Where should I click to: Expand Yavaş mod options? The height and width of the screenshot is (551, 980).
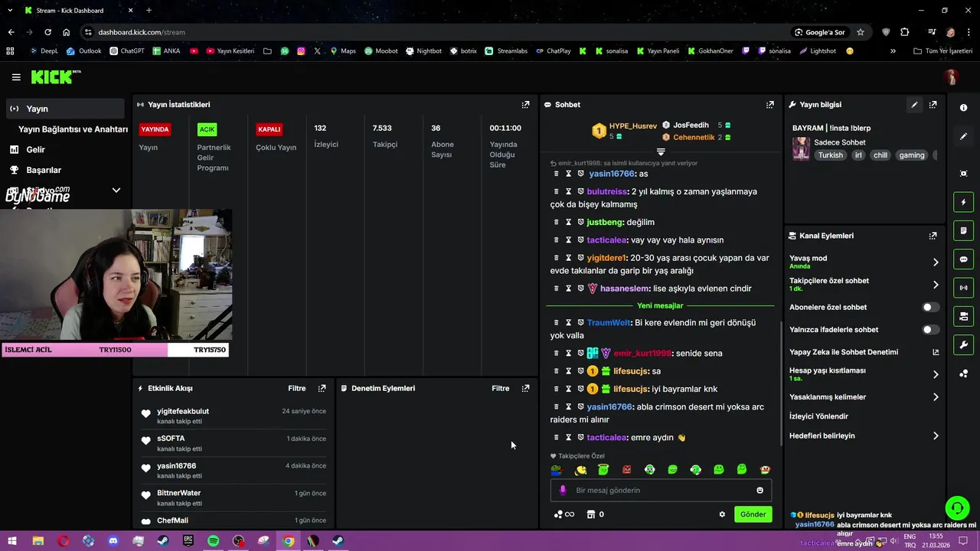click(x=935, y=262)
